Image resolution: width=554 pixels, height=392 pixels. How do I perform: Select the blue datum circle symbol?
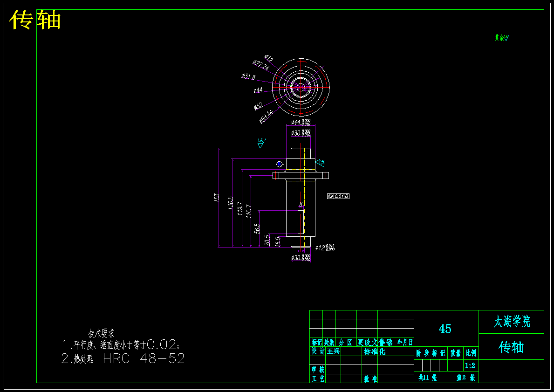[x=280, y=164]
